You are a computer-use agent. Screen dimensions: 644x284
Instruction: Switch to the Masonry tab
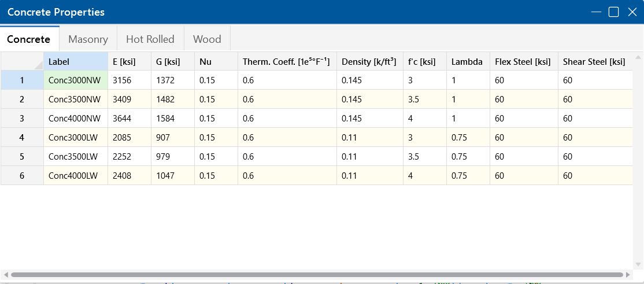tap(88, 39)
